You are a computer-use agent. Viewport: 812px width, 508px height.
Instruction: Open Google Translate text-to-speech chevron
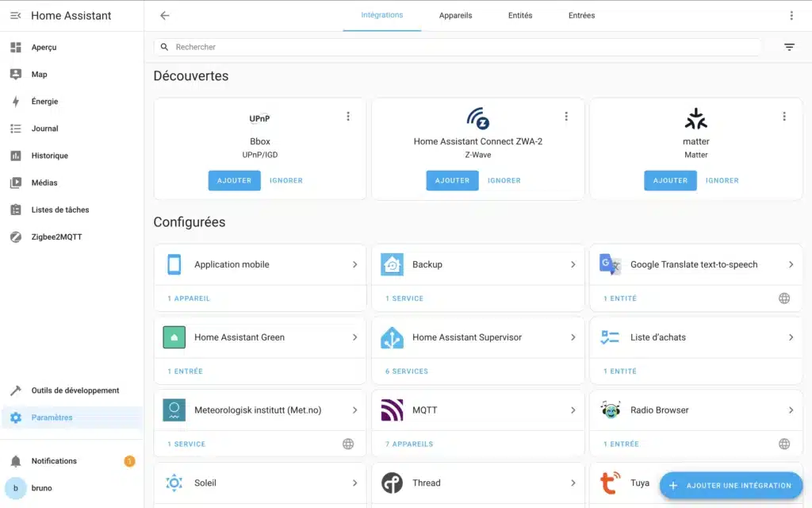coord(791,264)
